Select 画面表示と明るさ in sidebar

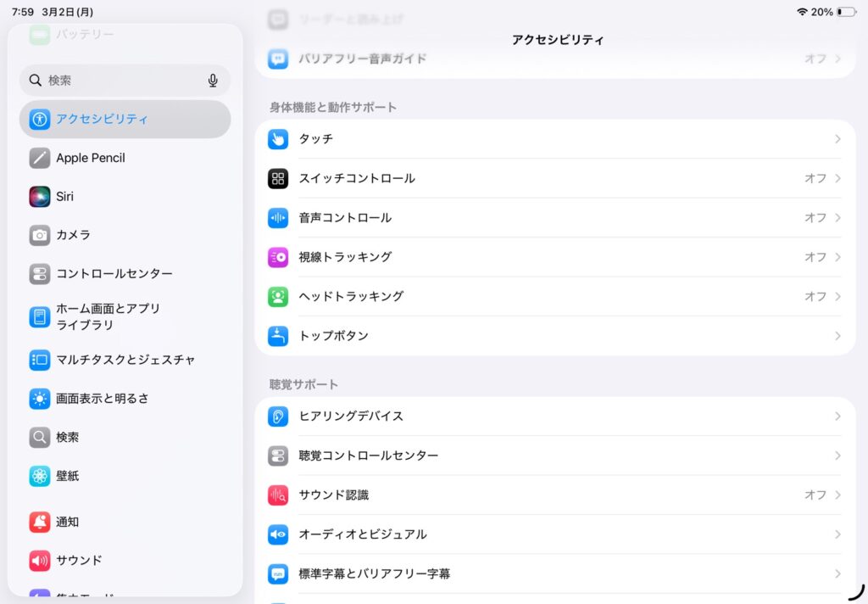(102, 398)
